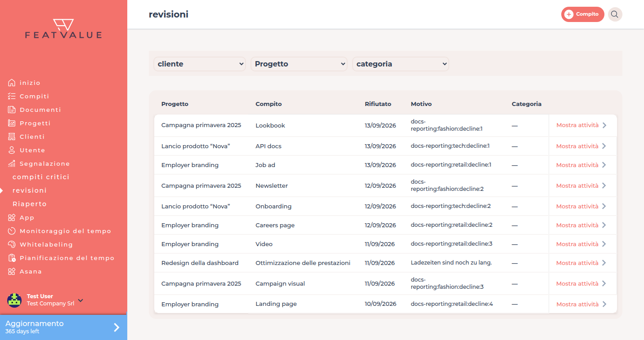Click the Pianificazione del tempo clipboard icon
The image size is (644, 340).
click(12, 258)
